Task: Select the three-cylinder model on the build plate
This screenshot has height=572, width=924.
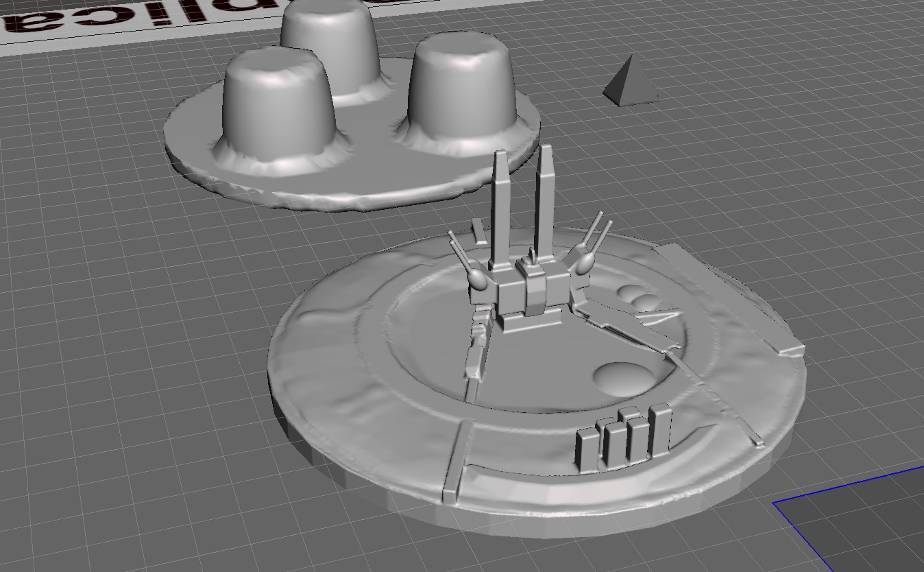Action: (352, 104)
